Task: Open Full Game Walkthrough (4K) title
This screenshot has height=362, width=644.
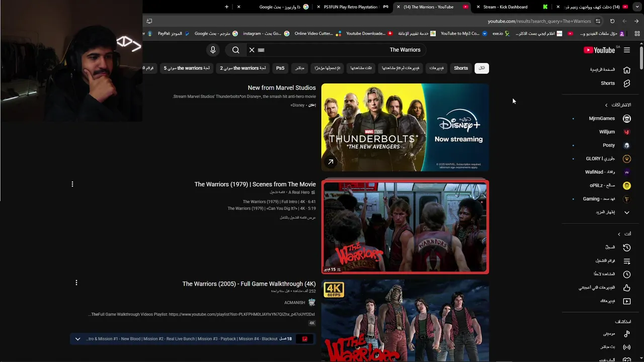Action: point(249,284)
